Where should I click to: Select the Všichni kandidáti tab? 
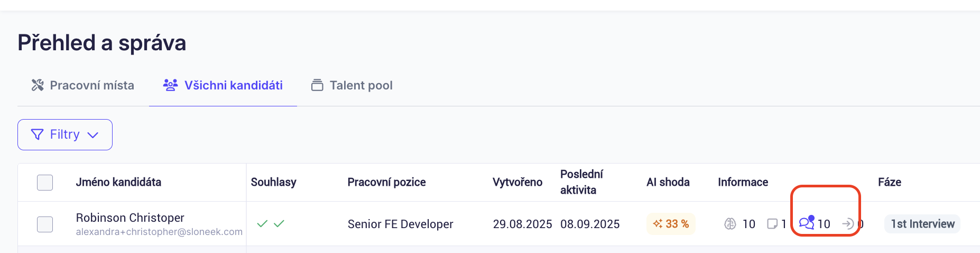(223, 85)
